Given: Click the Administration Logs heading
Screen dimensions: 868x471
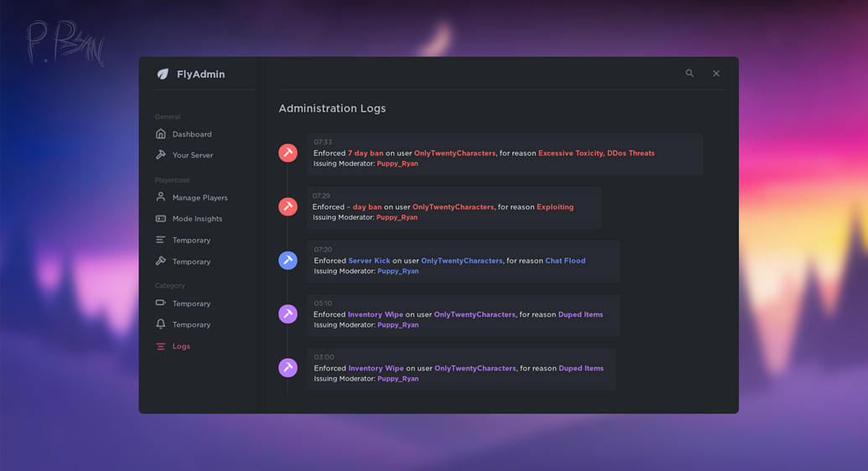Looking at the screenshot, I should pos(332,108).
